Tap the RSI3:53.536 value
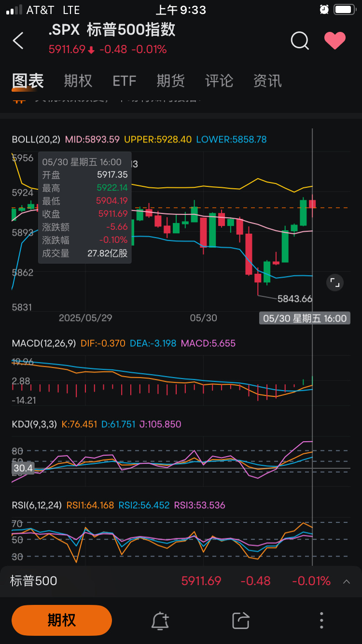The width and height of the screenshot is (362, 644). [x=200, y=505]
